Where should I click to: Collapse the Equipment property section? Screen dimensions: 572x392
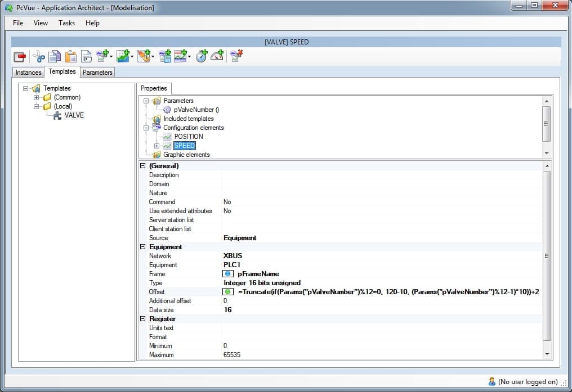coord(143,247)
